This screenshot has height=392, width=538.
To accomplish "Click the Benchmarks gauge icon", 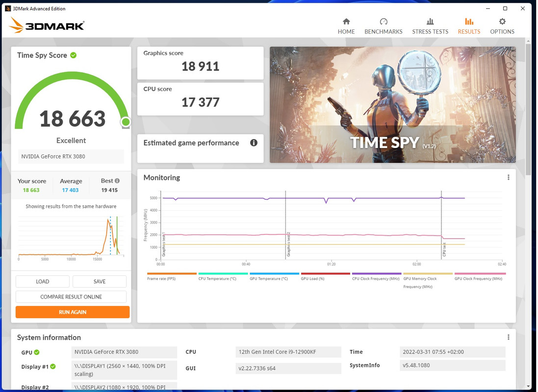I will tap(383, 22).
